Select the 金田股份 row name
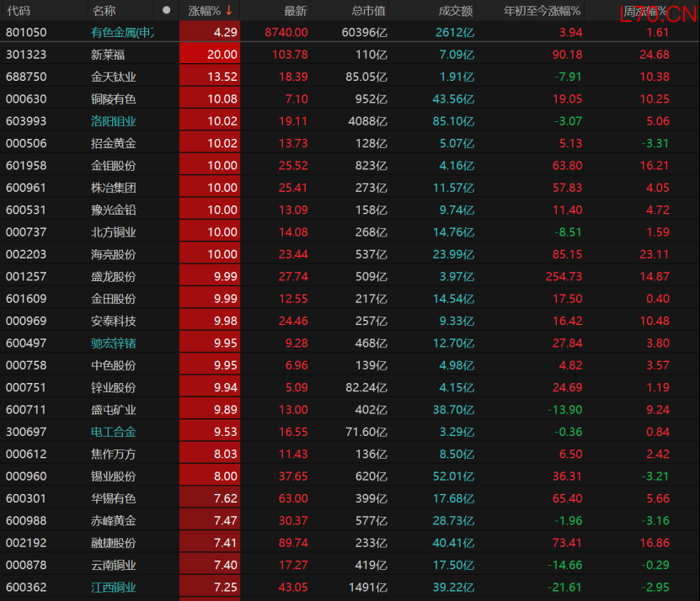Screen dimensions: 700x601 click(114, 299)
